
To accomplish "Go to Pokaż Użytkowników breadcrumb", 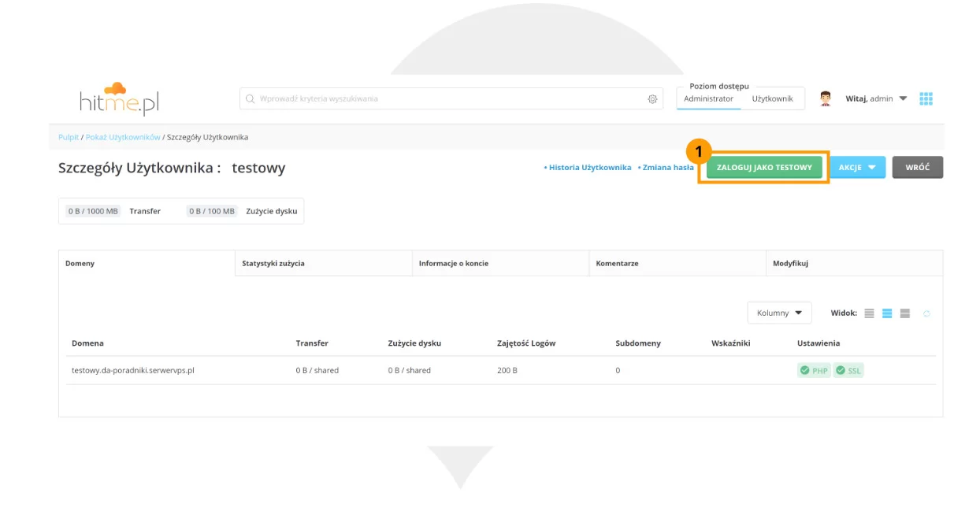I will coord(123,137).
